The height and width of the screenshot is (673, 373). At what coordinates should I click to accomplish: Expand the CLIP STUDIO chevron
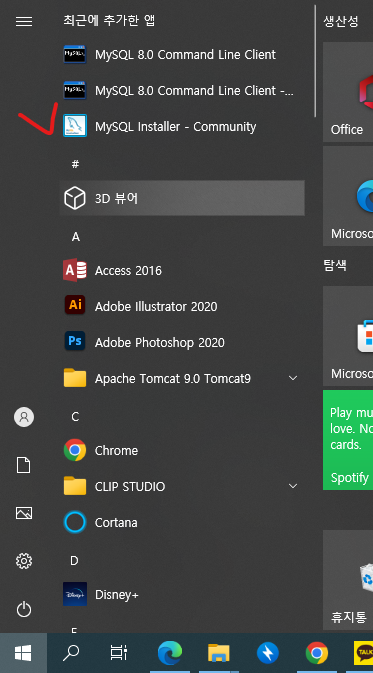(x=293, y=486)
